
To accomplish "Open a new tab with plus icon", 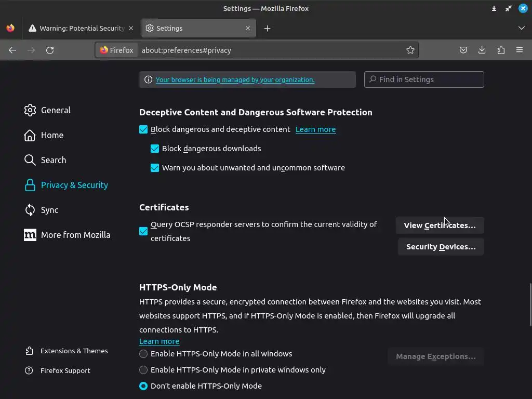I will tap(267, 29).
